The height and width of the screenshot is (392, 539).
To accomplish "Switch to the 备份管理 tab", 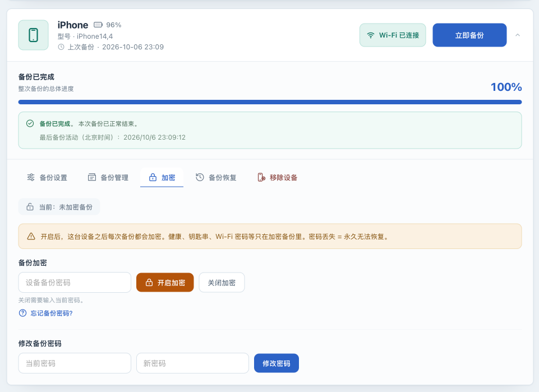I will pos(108,178).
